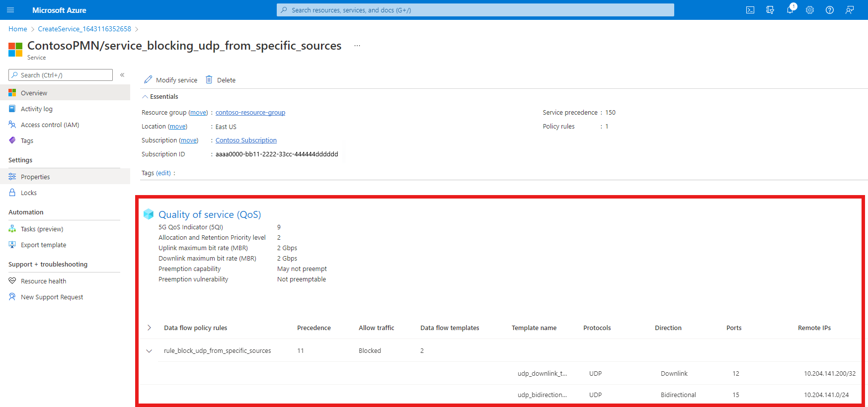Click the Overview menu icon
This screenshot has width=868, height=407.
pos(12,93)
